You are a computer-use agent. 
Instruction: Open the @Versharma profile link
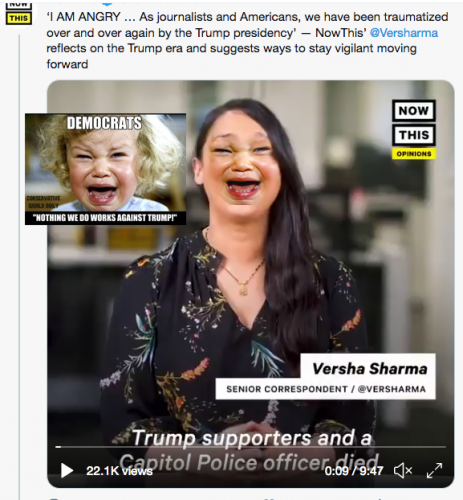click(404, 33)
